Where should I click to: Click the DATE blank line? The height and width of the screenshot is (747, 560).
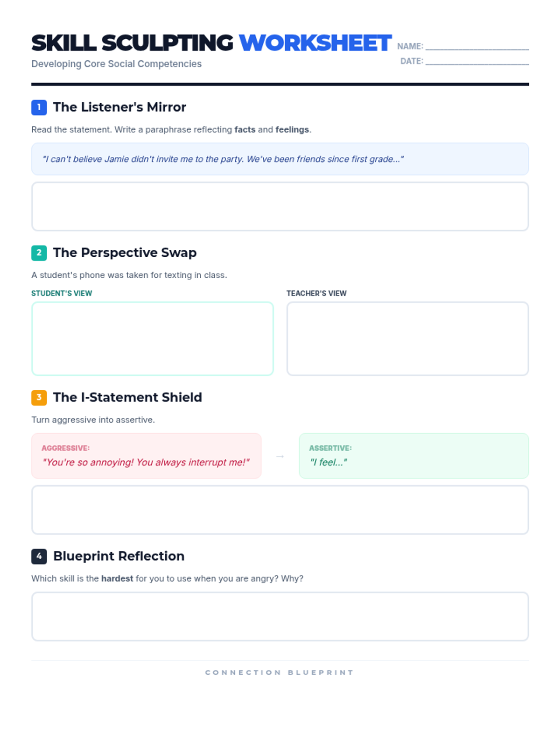[477, 61]
